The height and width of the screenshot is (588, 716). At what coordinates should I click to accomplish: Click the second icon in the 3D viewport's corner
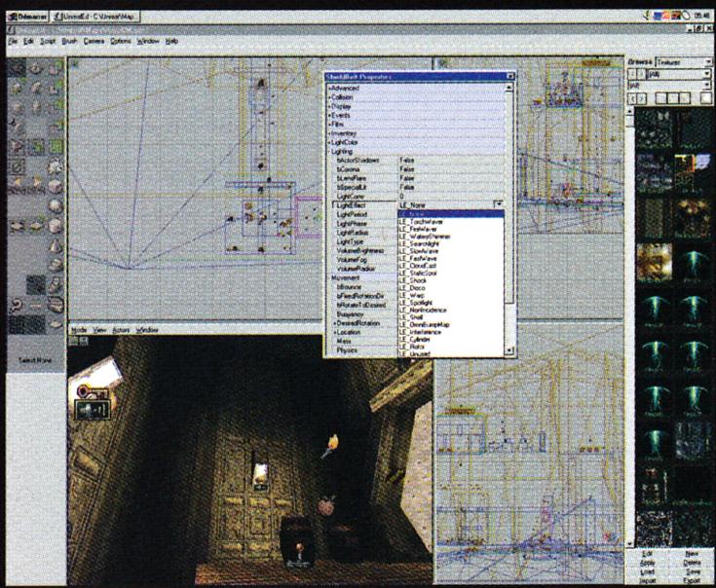point(84,341)
